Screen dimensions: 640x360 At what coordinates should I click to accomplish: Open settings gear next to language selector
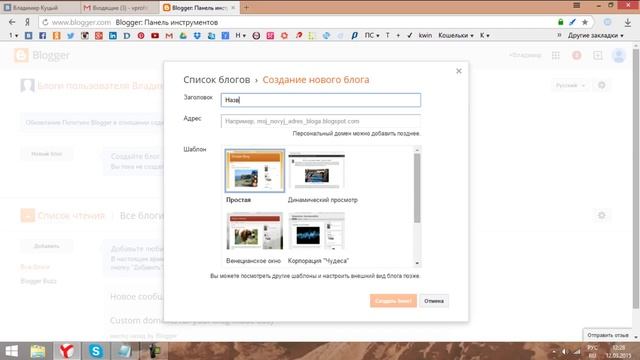coord(602,85)
